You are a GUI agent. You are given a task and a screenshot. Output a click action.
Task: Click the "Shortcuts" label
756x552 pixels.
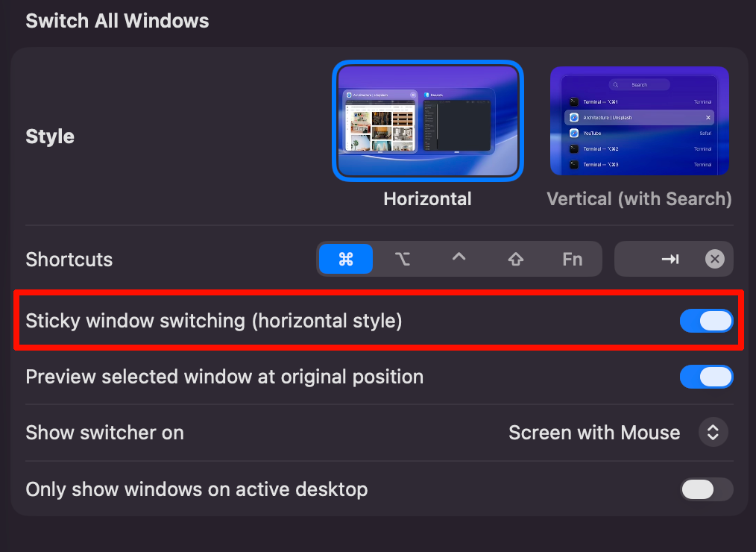[69, 259]
